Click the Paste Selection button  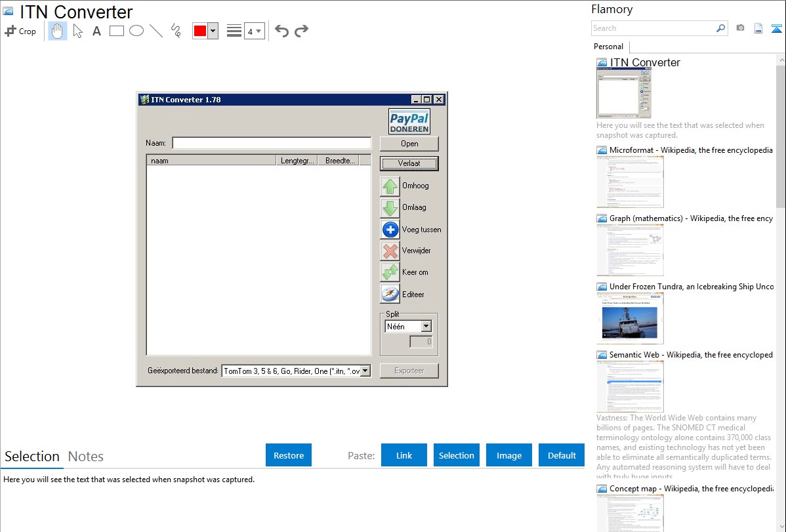(x=457, y=455)
